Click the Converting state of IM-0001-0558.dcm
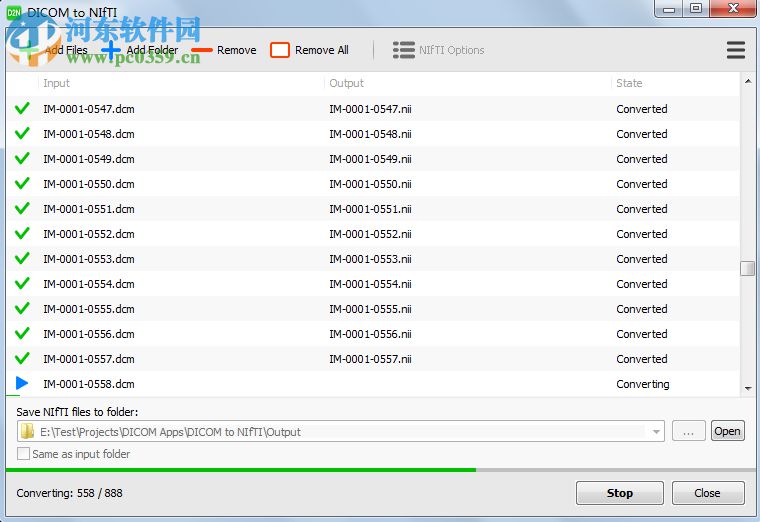 click(x=643, y=384)
